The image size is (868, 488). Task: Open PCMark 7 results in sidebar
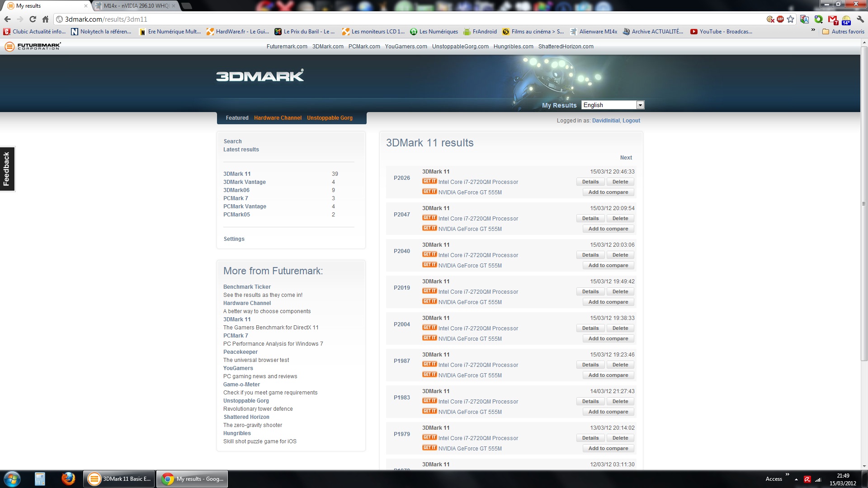tap(236, 198)
